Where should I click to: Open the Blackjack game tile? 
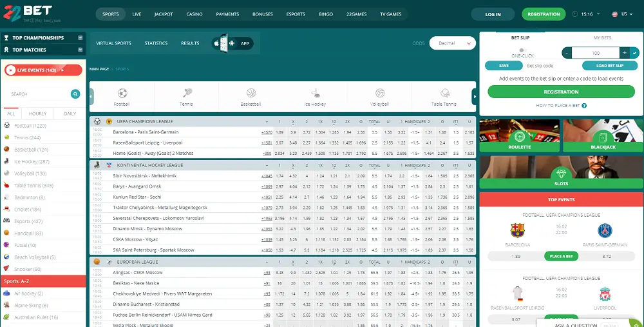tap(603, 135)
